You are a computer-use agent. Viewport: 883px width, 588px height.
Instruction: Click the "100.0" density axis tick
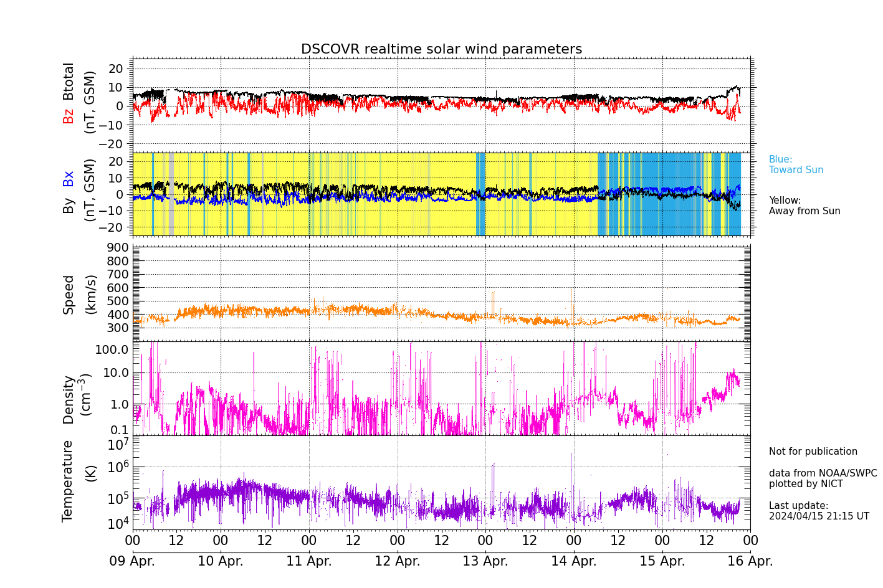point(112,349)
